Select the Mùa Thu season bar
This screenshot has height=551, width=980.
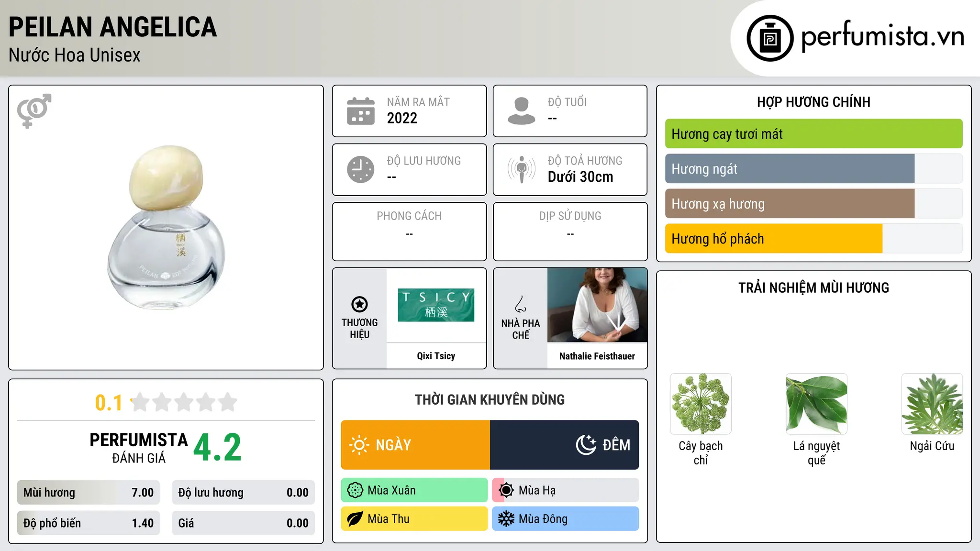click(414, 519)
